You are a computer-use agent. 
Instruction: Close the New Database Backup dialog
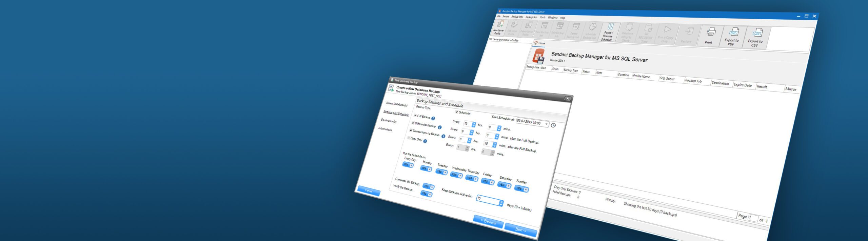point(568,99)
